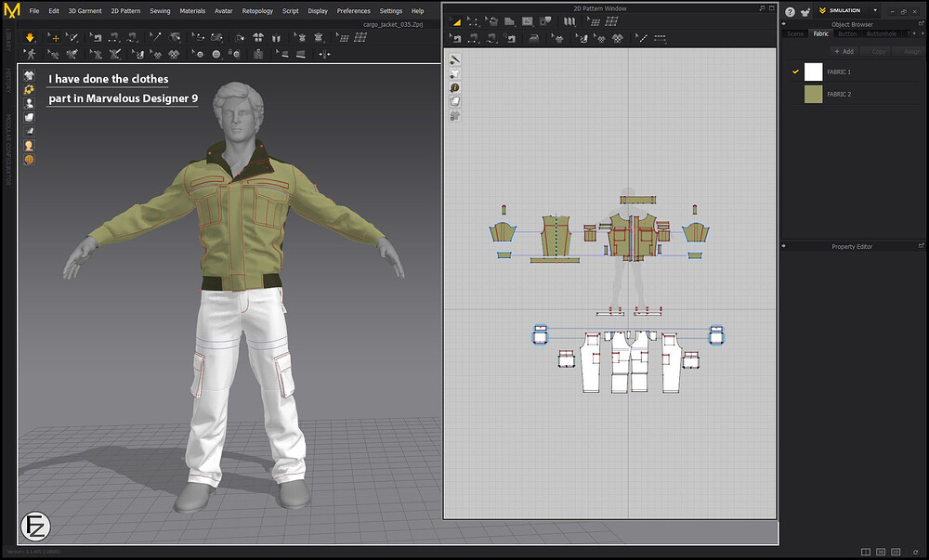Select Edit Sewing tool in 2D window toolbar
The height and width of the screenshot is (560, 929).
(x=455, y=38)
